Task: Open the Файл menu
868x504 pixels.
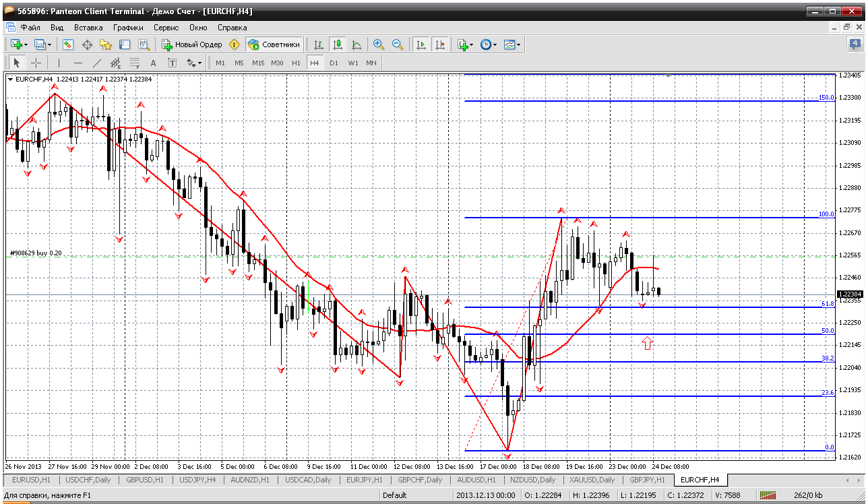Action: pyautogui.click(x=30, y=28)
